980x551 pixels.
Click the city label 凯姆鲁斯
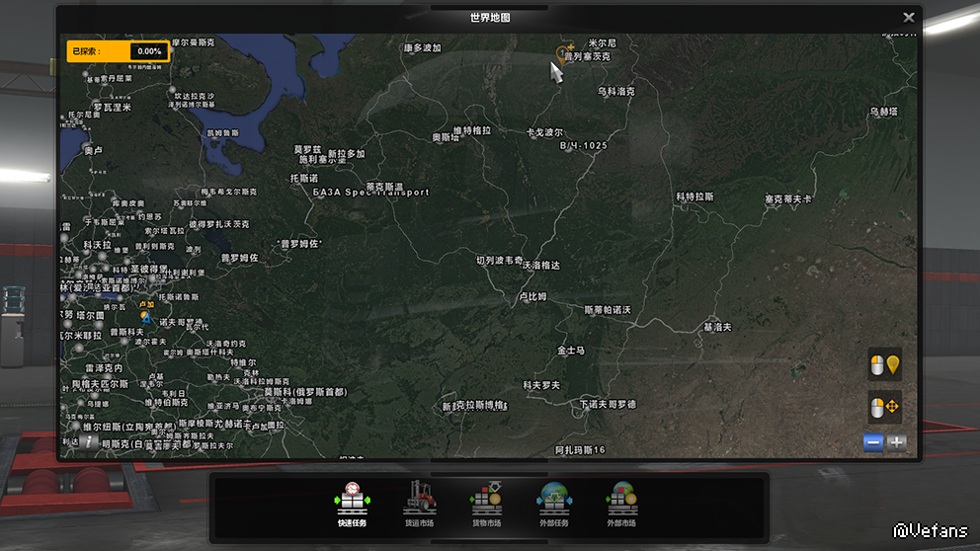pyautogui.click(x=222, y=133)
